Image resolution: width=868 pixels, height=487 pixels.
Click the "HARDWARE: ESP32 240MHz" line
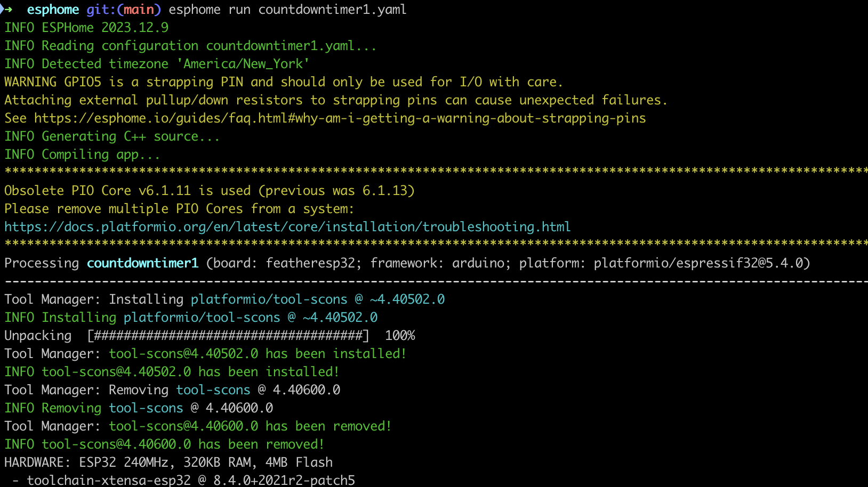tap(168, 462)
